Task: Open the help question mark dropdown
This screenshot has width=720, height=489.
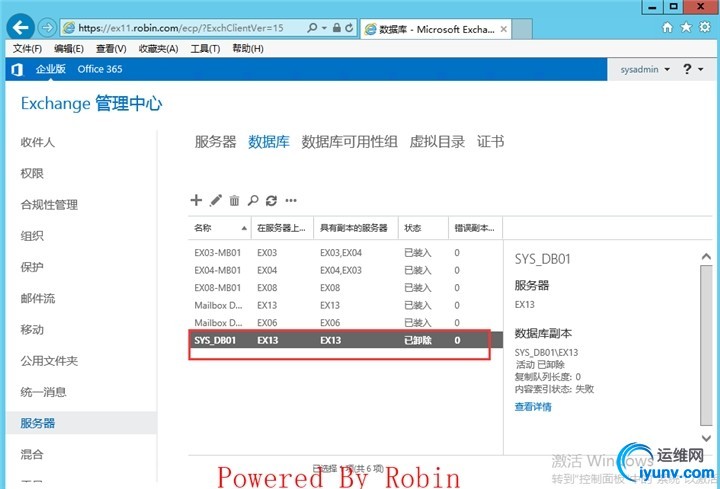Action: [x=693, y=69]
